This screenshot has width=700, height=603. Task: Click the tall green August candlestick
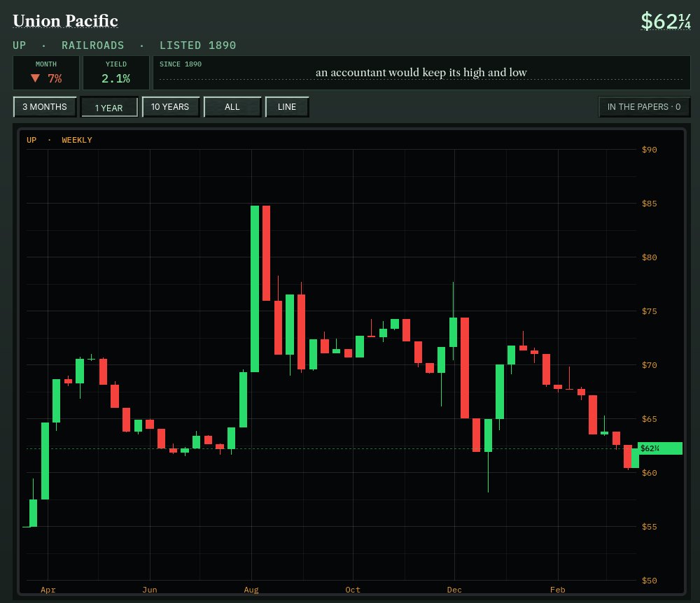pos(255,289)
